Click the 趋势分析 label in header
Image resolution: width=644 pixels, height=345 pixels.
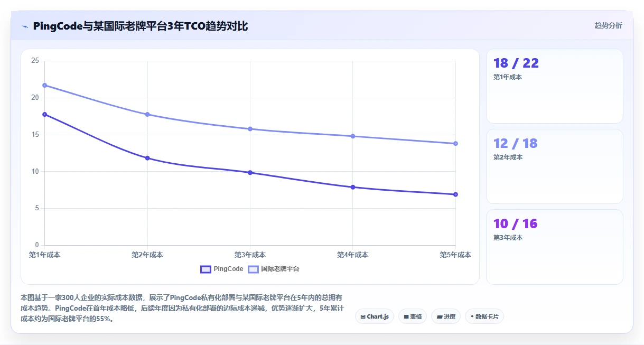[608, 25]
